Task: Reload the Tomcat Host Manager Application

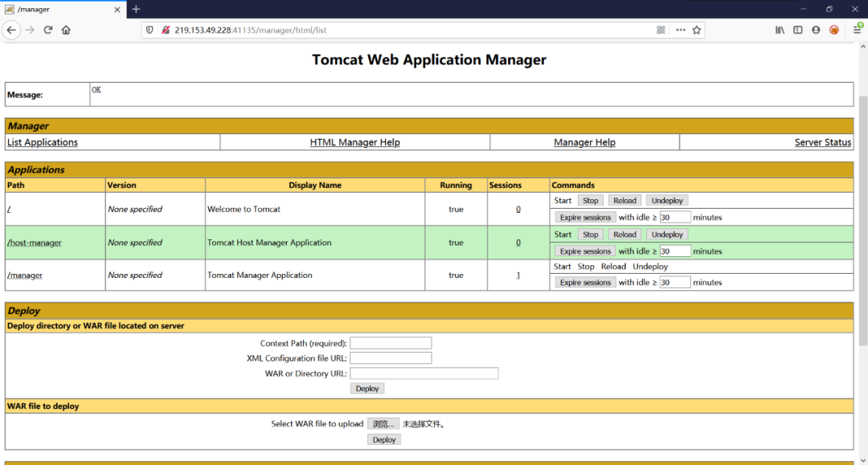Action: coord(624,235)
